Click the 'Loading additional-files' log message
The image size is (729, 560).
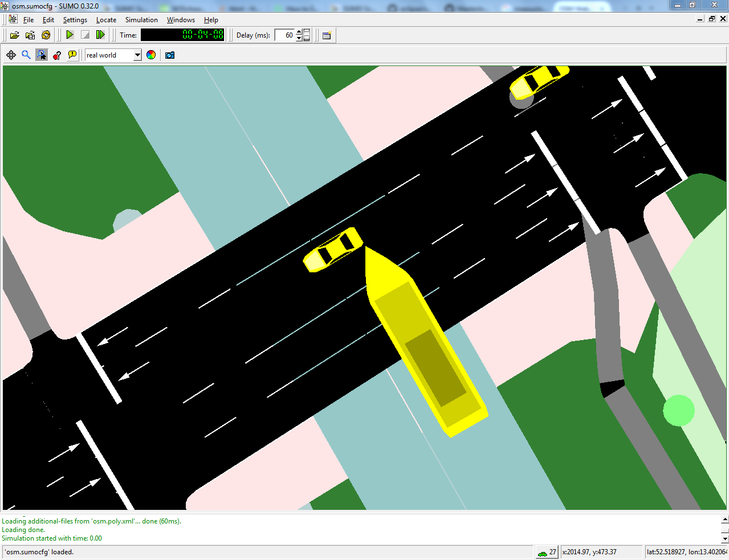[91, 521]
